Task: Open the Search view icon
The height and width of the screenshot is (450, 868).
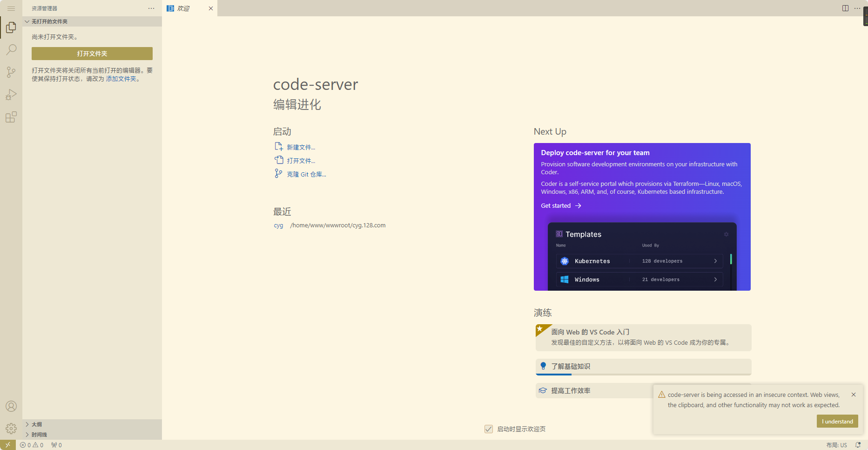Action: pyautogui.click(x=11, y=50)
